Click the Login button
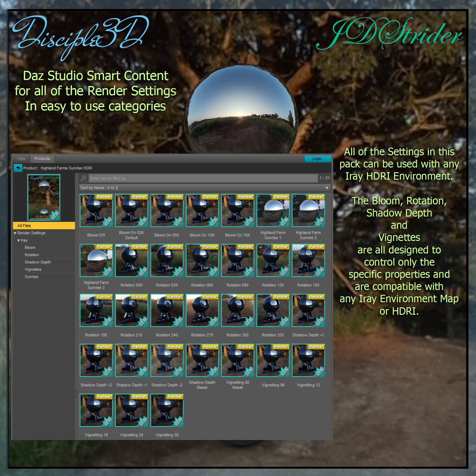Screen dimensions: 476x476 point(318,159)
